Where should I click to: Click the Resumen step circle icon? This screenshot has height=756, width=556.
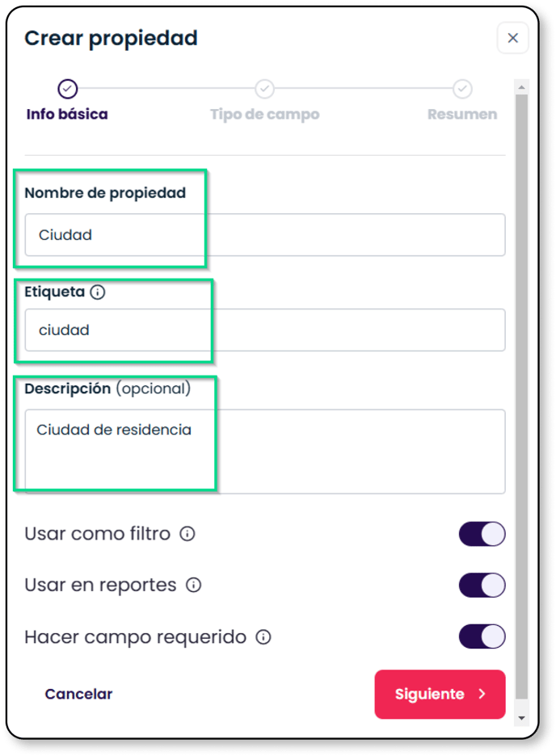coord(462,89)
